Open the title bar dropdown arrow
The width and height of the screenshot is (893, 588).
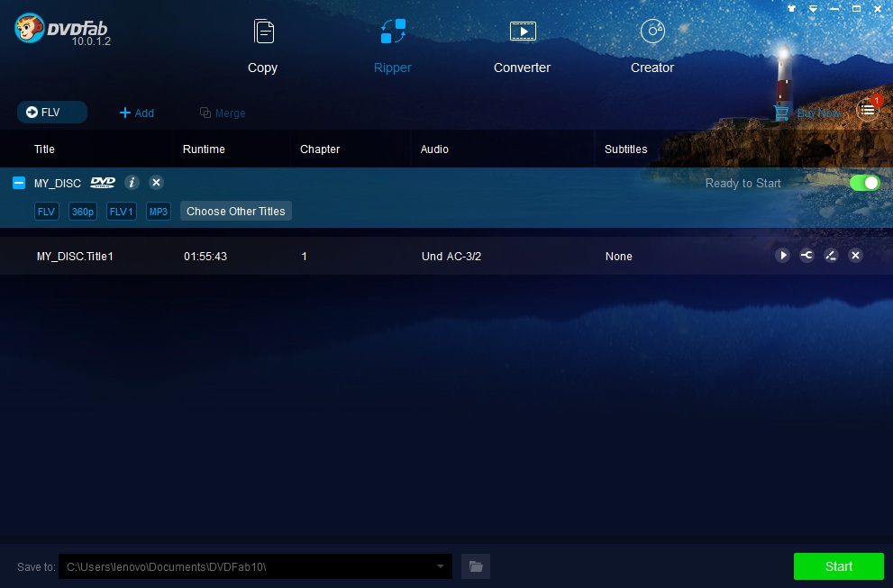pyautogui.click(x=813, y=8)
